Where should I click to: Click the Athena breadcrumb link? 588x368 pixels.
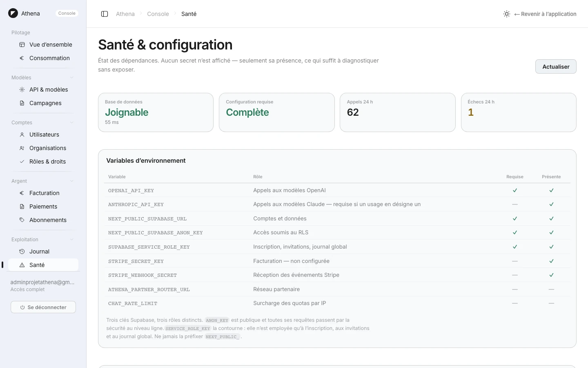pyautogui.click(x=125, y=14)
